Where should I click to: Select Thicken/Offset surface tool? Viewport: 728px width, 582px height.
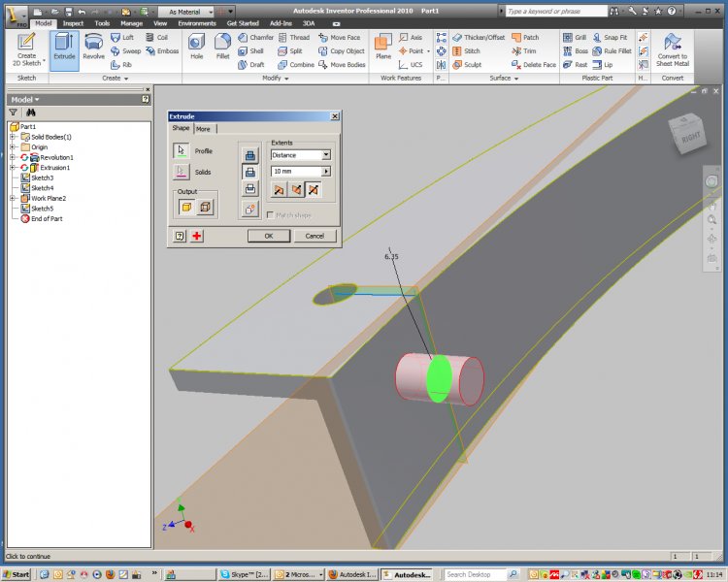point(479,37)
